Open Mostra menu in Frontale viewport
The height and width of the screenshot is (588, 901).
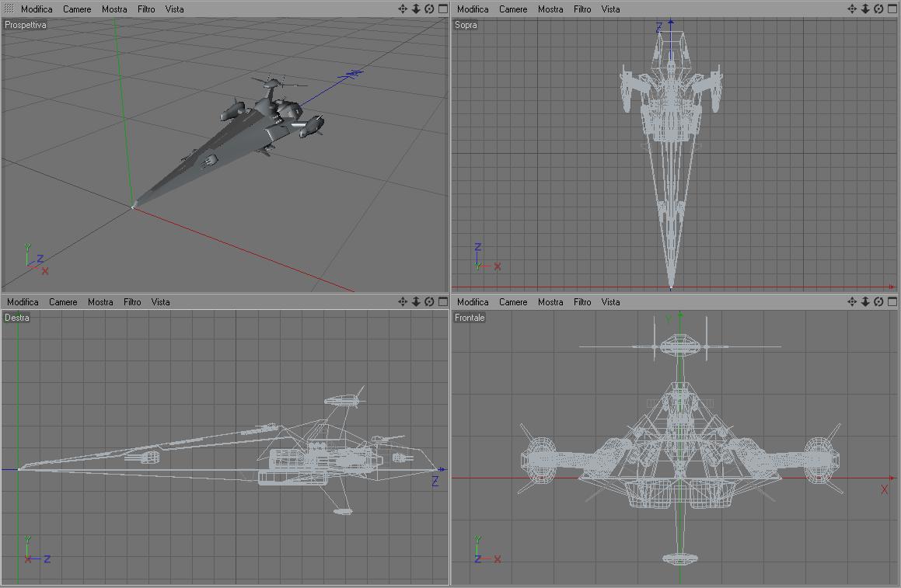[550, 302]
